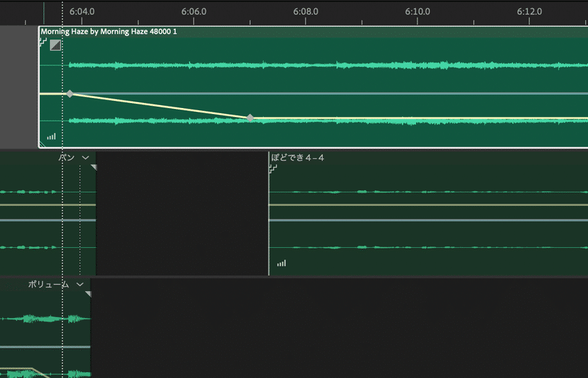The width and height of the screenshot is (588, 378).
Task: Click the fade-in handle square on Morning Haze clip
Action: [x=56, y=45]
